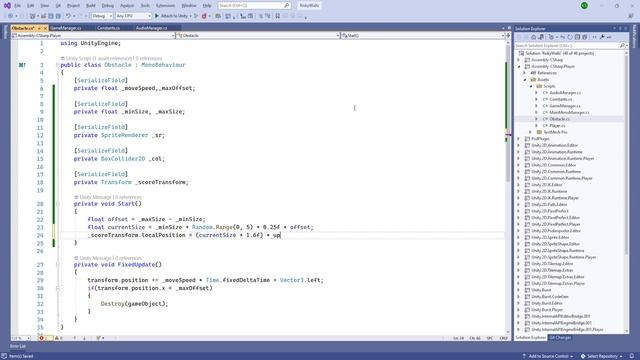
Task: Click Show All Files icon in Solution Explorer
Action: pos(584,37)
